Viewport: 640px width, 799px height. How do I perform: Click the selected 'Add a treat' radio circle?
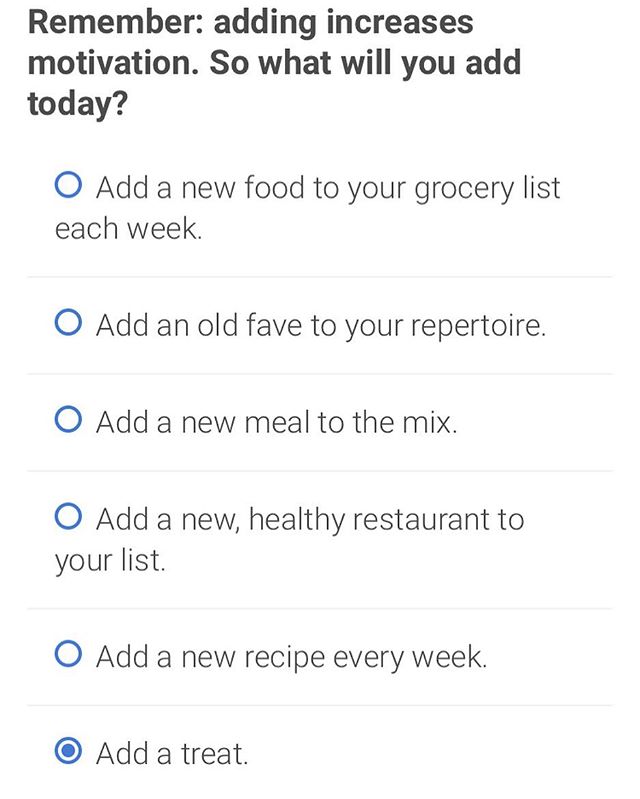pyautogui.click(x=68, y=751)
